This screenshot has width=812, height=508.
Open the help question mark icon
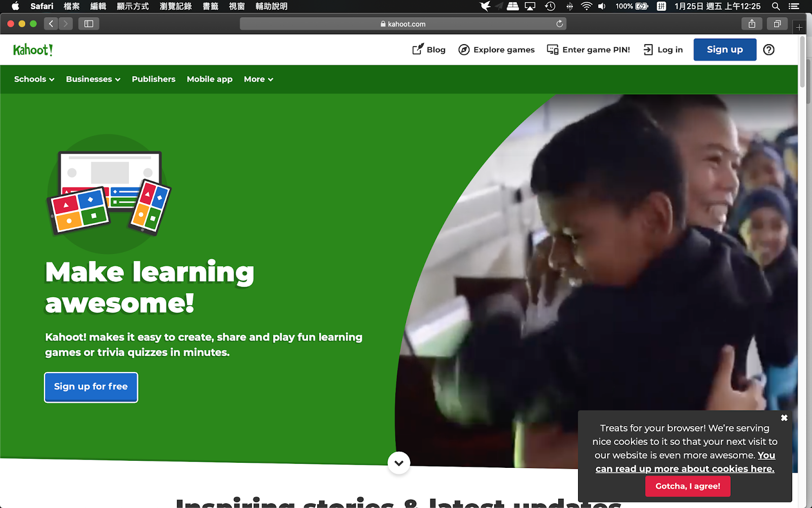click(769, 50)
